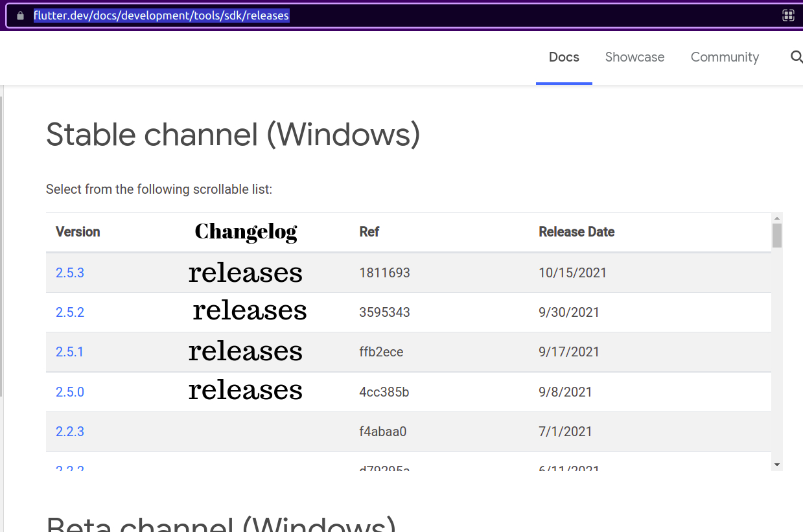Click the release date 9/30/2021
The height and width of the screenshot is (532, 803).
(x=569, y=312)
